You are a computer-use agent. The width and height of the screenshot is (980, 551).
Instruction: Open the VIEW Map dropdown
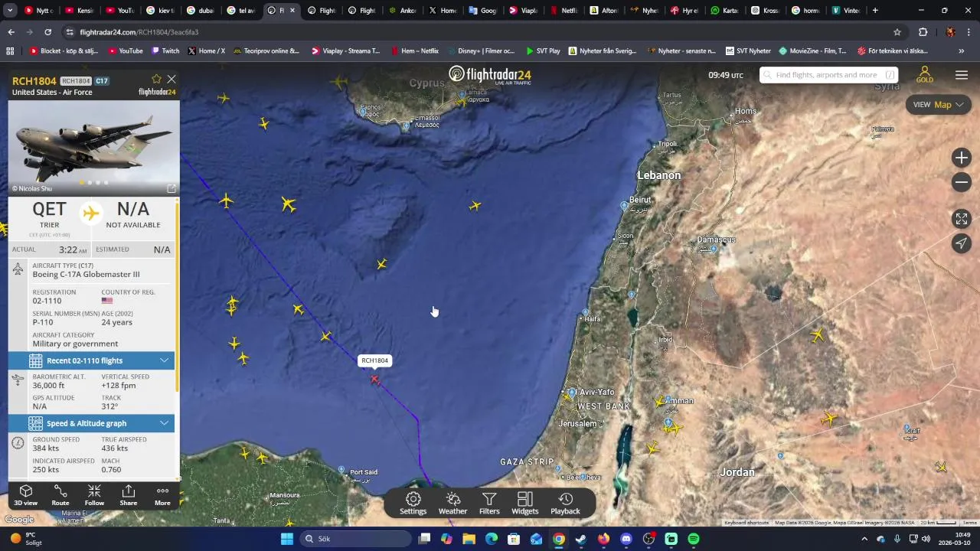pos(938,105)
